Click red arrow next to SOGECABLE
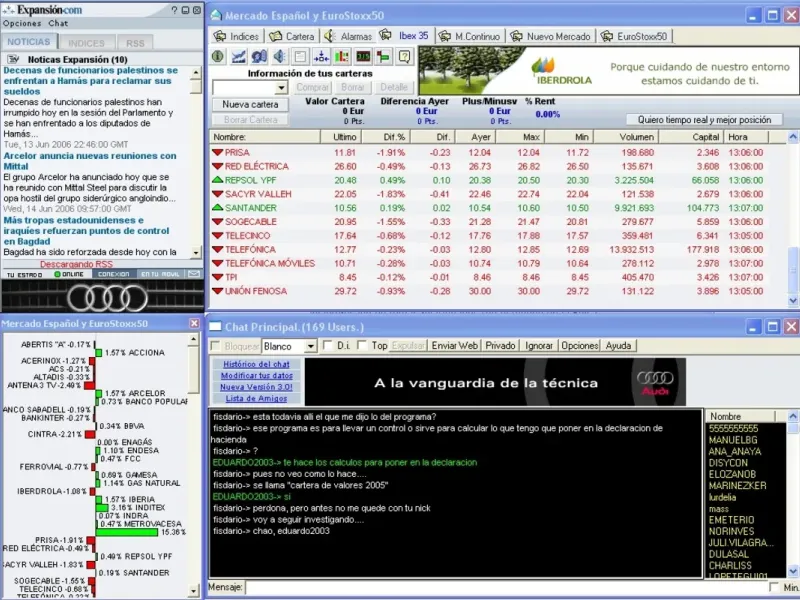 (218, 221)
